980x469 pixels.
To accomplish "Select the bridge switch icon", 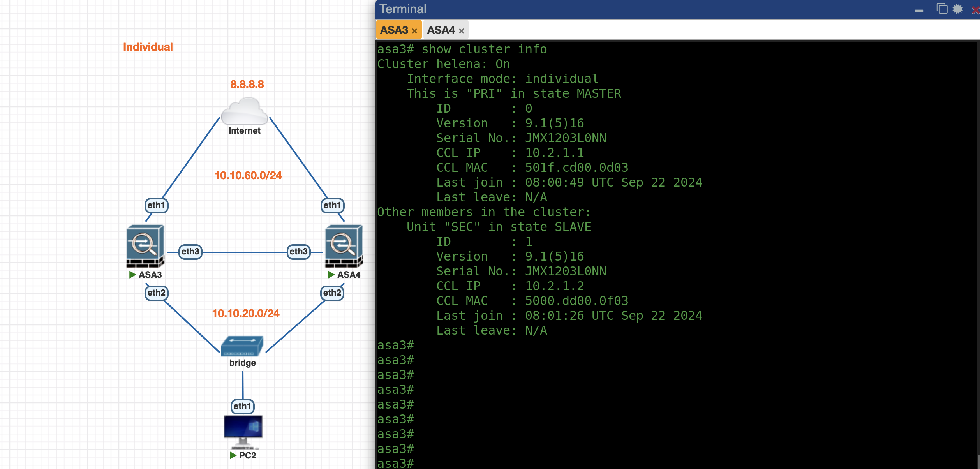I will (242, 346).
